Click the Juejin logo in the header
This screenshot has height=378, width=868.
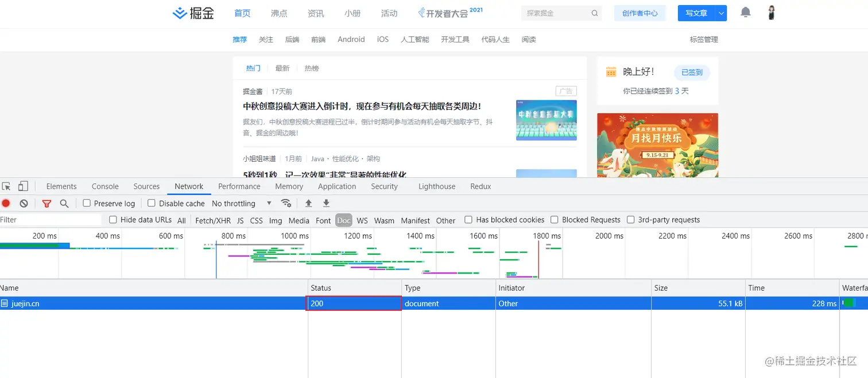click(193, 13)
